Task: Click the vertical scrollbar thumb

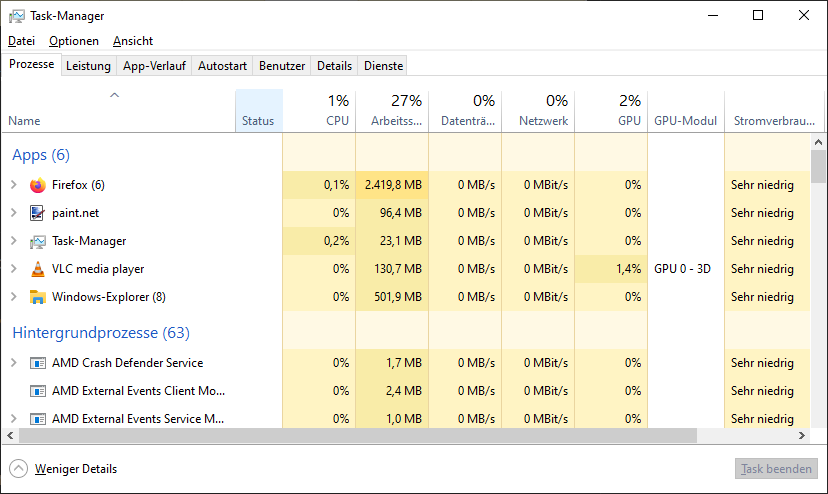Action: coord(818,166)
